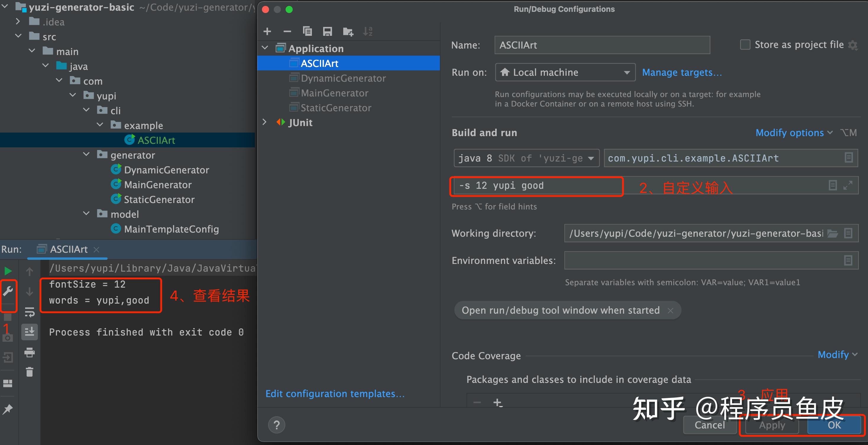Screen dimensions: 868x445
Task: Click the print icon in Run panel
Action: 30,352
